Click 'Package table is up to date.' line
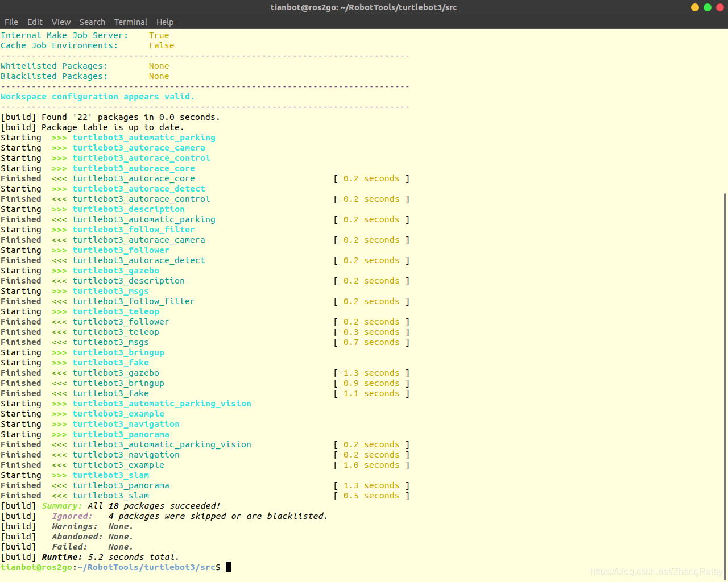728x582 pixels. pyautogui.click(x=92, y=127)
